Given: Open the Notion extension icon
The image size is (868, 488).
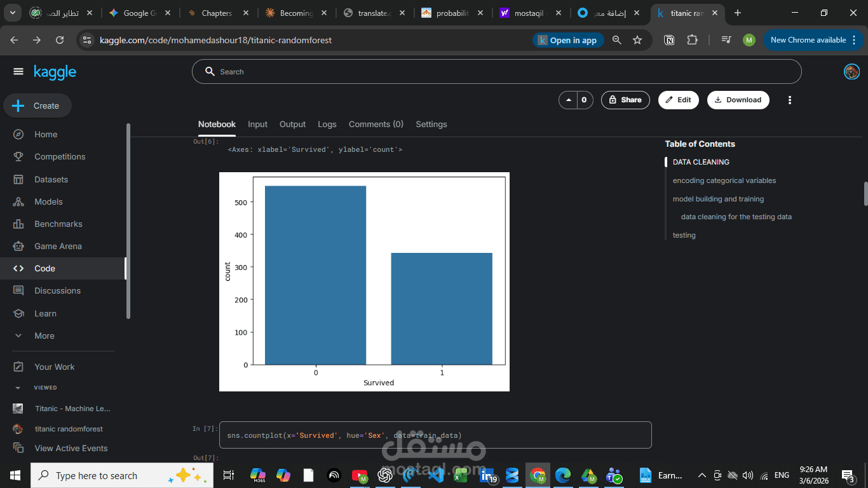Looking at the screenshot, I should (x=669, y=40).
